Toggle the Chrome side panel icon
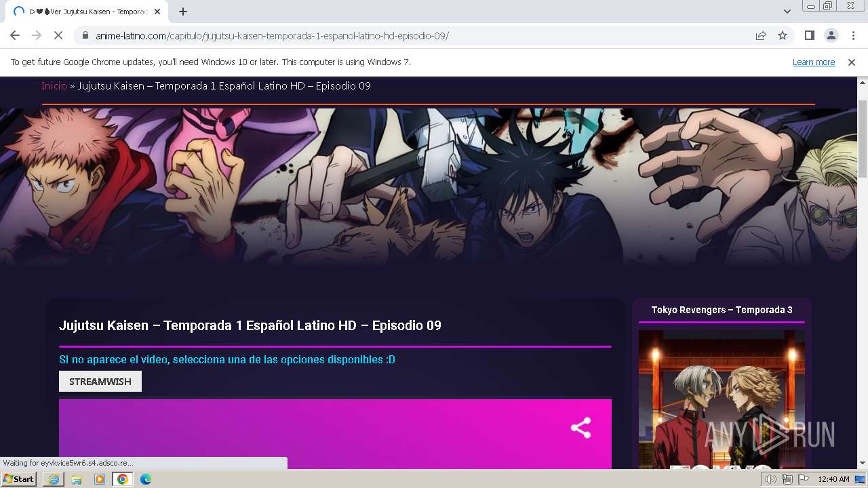The width and height of the screenshot is (868, 488). (809, 35)
